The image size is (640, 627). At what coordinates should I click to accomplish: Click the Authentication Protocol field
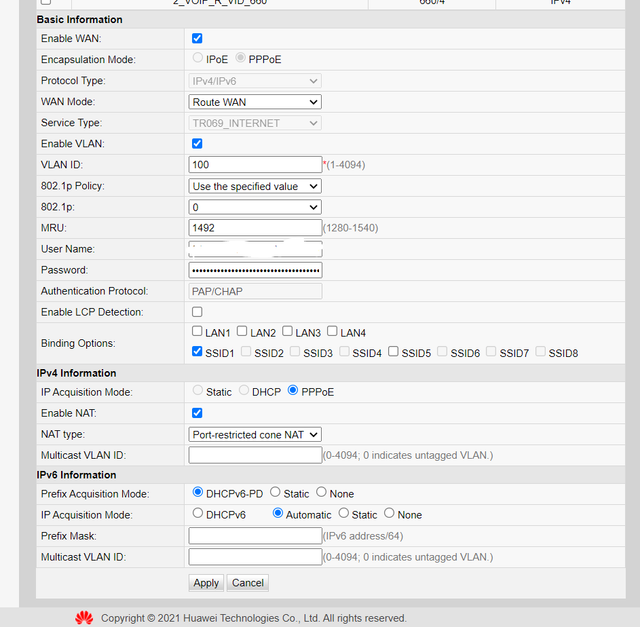[255, 291]
